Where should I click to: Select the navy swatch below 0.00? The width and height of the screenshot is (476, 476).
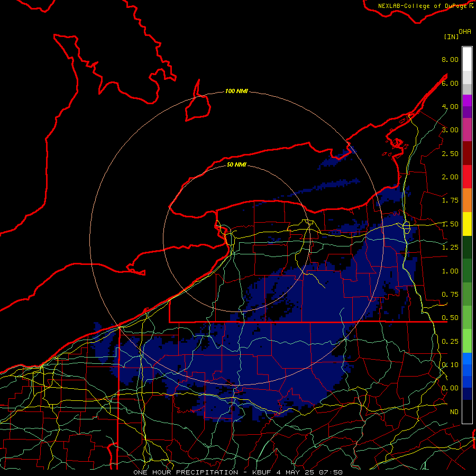click(467, 394)
